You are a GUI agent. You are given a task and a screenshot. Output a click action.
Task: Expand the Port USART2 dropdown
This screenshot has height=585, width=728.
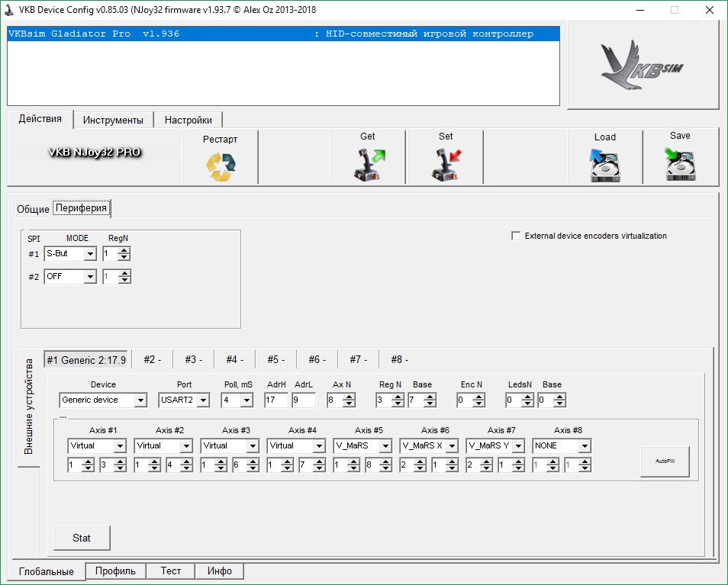[x=203, y=400]
